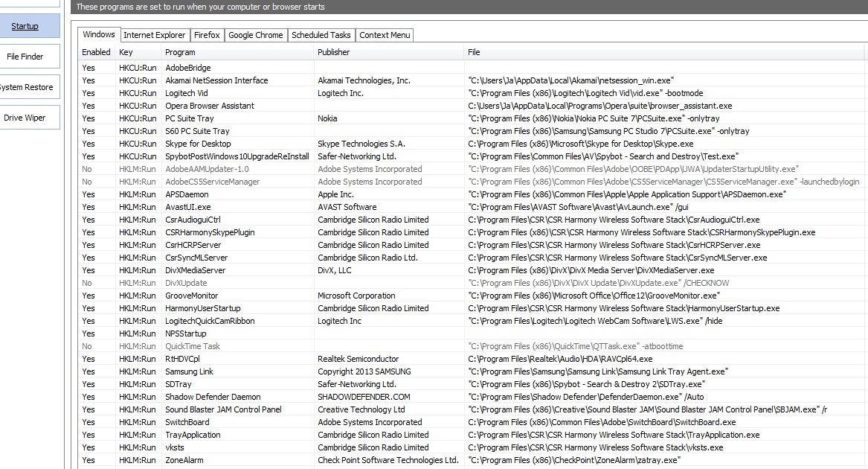Image resolution: width=868 pixels, height=469 pixels.
Task: Switch to the Internet Explorer tab
Action: (155, 35)
